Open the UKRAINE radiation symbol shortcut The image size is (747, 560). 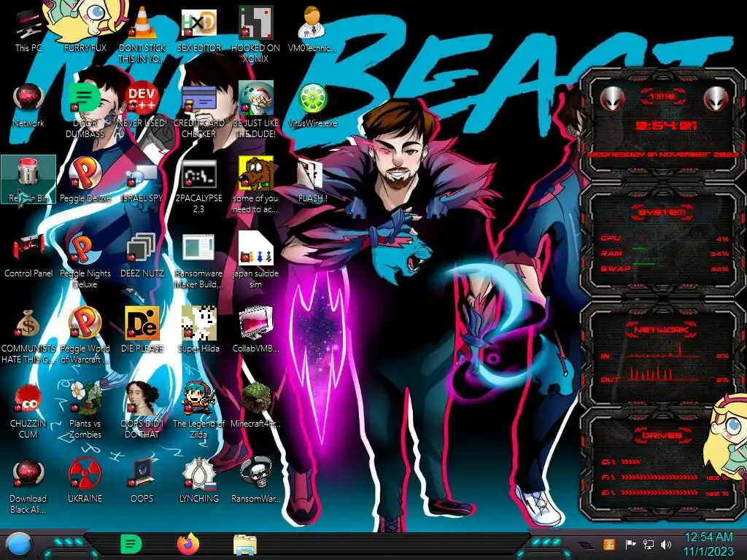85,481
